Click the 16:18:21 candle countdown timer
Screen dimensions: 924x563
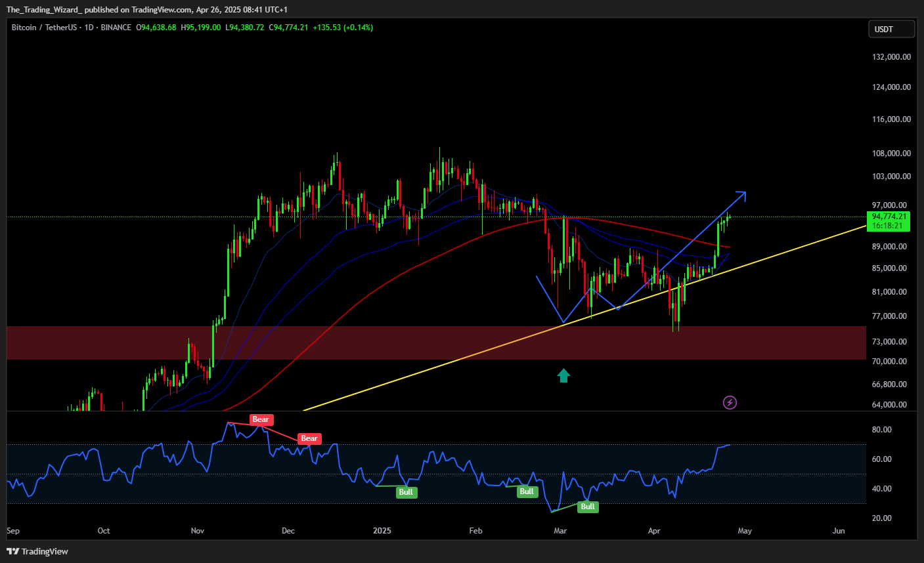[887, 226]
